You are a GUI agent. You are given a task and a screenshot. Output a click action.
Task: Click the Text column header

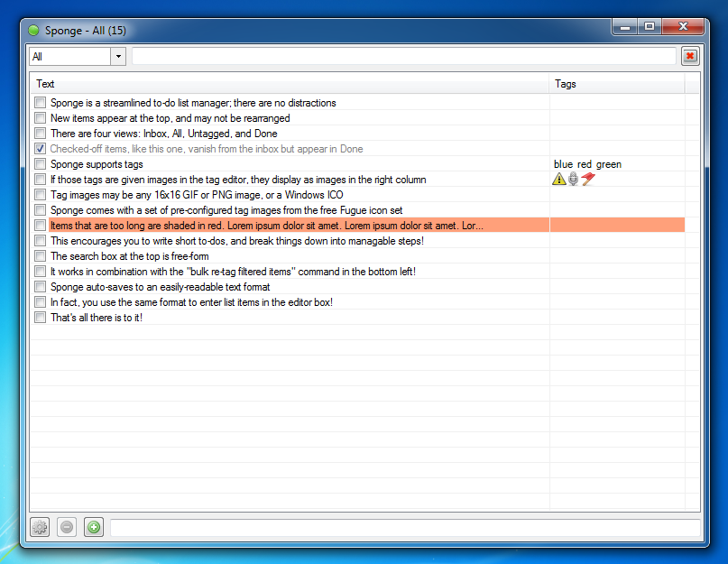289,84
